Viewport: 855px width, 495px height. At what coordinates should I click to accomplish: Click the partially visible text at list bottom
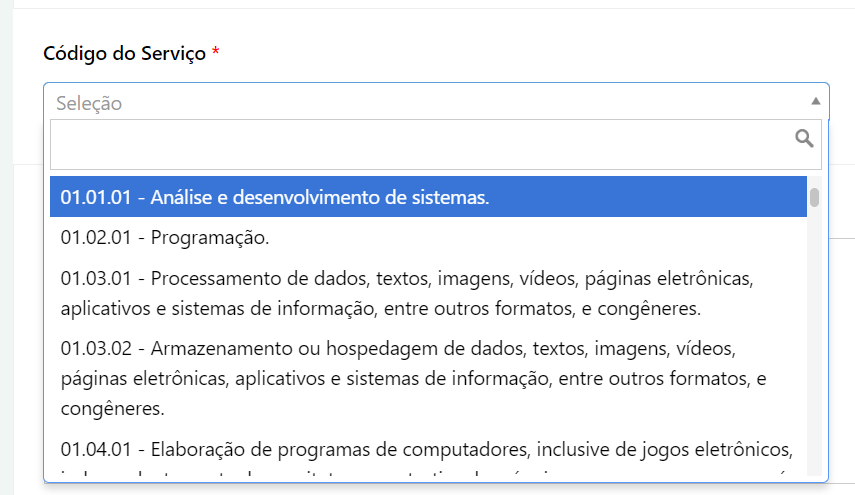tap(425, 473)
